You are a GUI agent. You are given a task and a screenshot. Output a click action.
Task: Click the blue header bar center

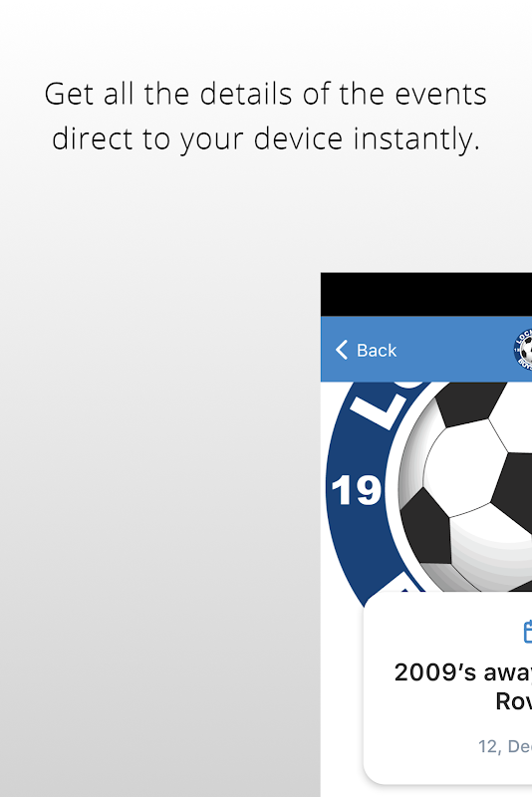pyautogui.click(x=426, y=350)
